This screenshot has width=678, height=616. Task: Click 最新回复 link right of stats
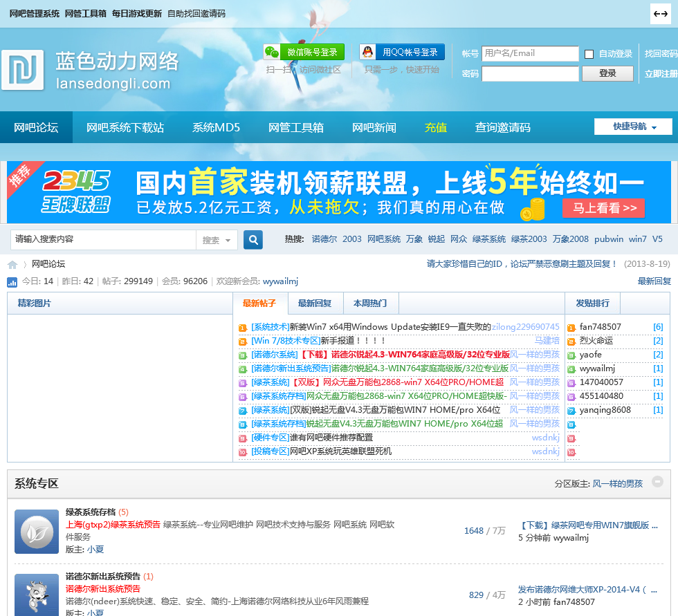[x=654, y=281]
